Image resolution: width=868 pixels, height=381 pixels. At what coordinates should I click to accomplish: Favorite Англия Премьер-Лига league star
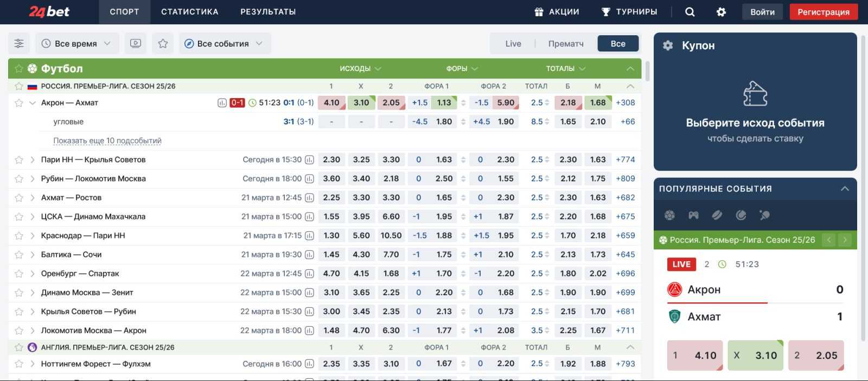tap(19, 347)
